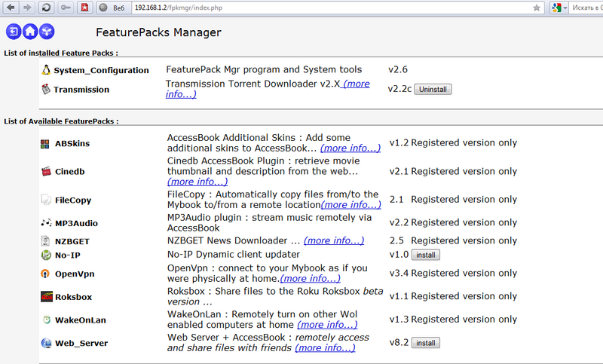Open Transmission more info link
Viewport: 603px width, 364px height.
(356, 84)
